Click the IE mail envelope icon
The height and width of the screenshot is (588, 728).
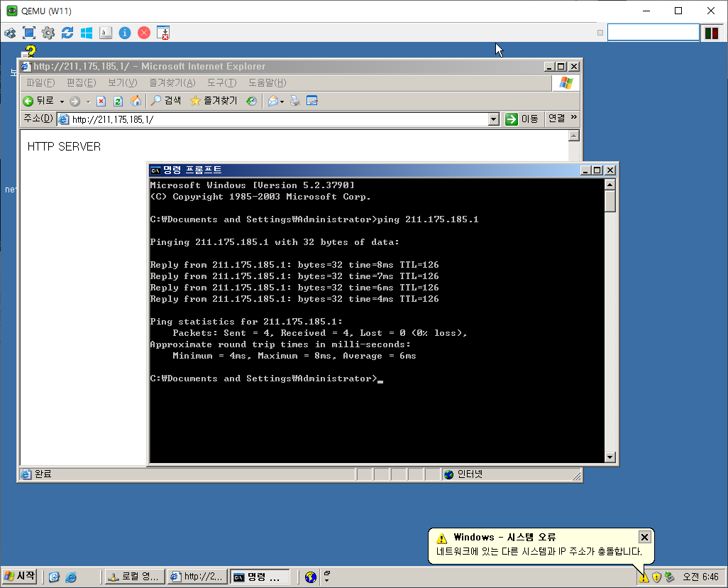tap(273, 101)
